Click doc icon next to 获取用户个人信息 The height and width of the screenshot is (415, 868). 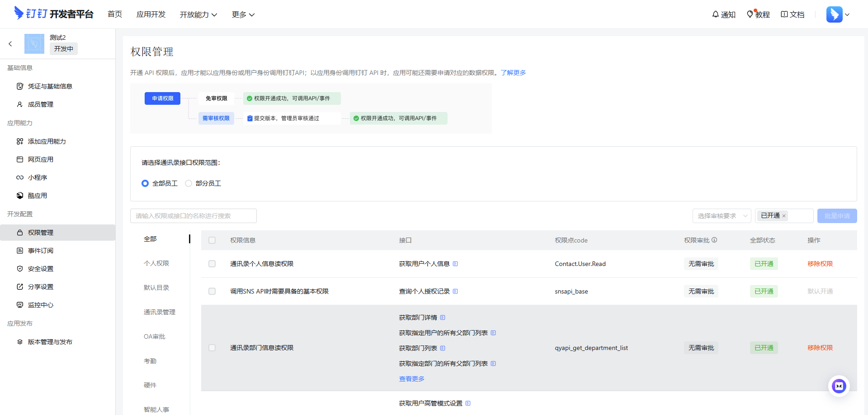pos(455,264)
